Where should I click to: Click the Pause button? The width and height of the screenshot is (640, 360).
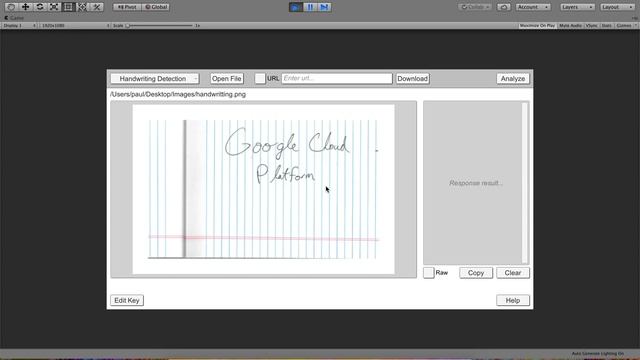(310, 7)
